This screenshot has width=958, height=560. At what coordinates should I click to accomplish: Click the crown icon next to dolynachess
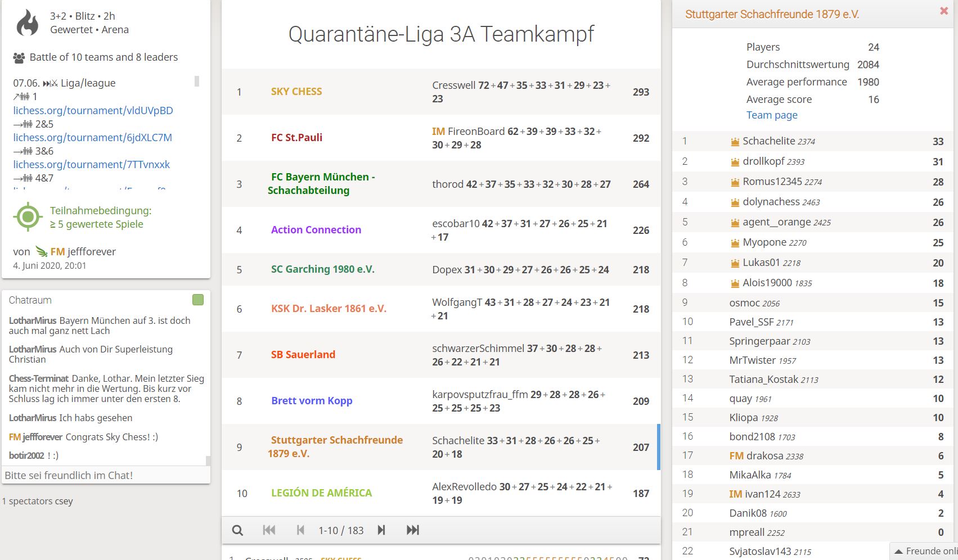pos(735,202)
